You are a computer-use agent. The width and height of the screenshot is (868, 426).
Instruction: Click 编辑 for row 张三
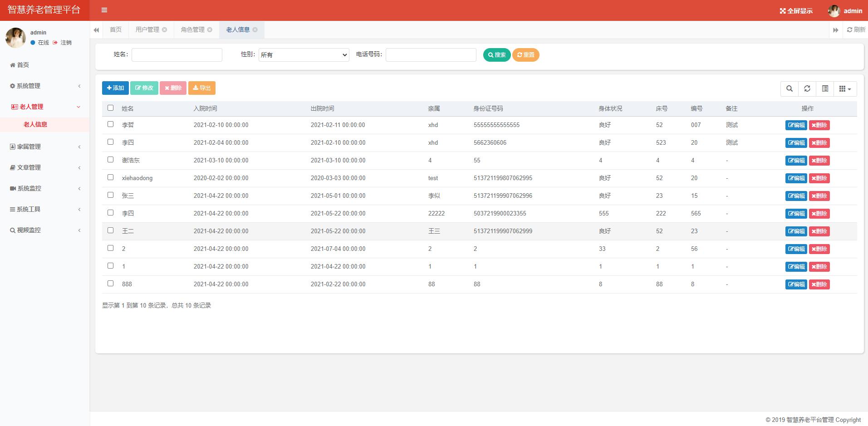coord(796,196)
